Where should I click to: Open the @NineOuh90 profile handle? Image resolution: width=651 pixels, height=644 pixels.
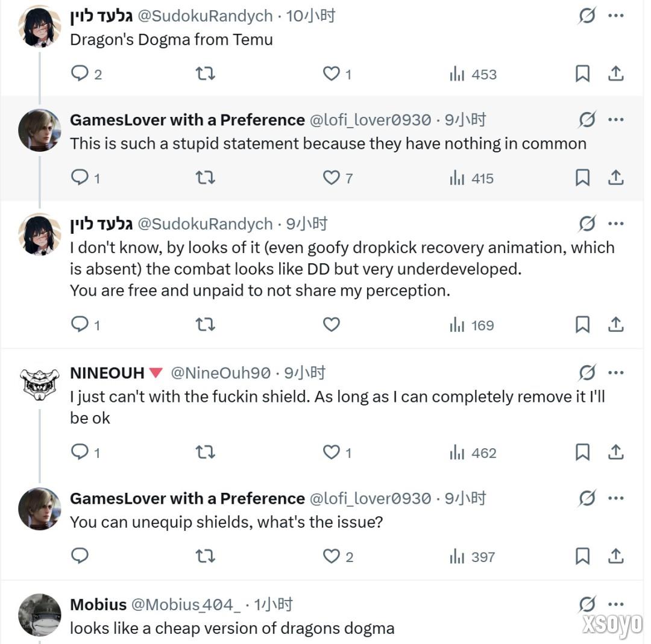tap(221, 374)
